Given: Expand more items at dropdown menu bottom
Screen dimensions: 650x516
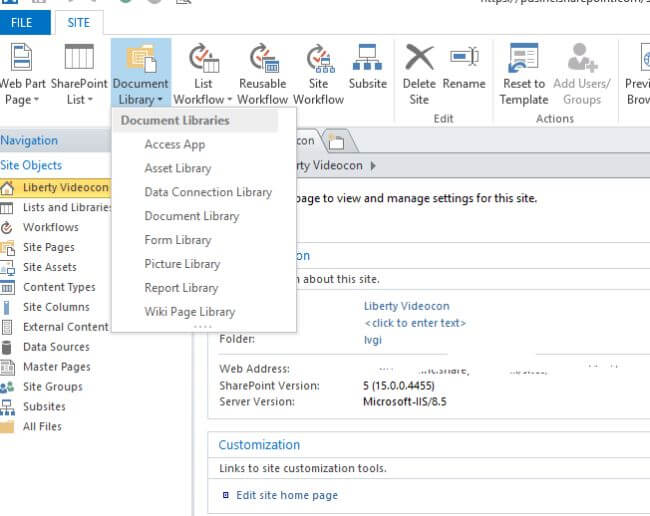Looking at the screenshot, I should 203,327.
